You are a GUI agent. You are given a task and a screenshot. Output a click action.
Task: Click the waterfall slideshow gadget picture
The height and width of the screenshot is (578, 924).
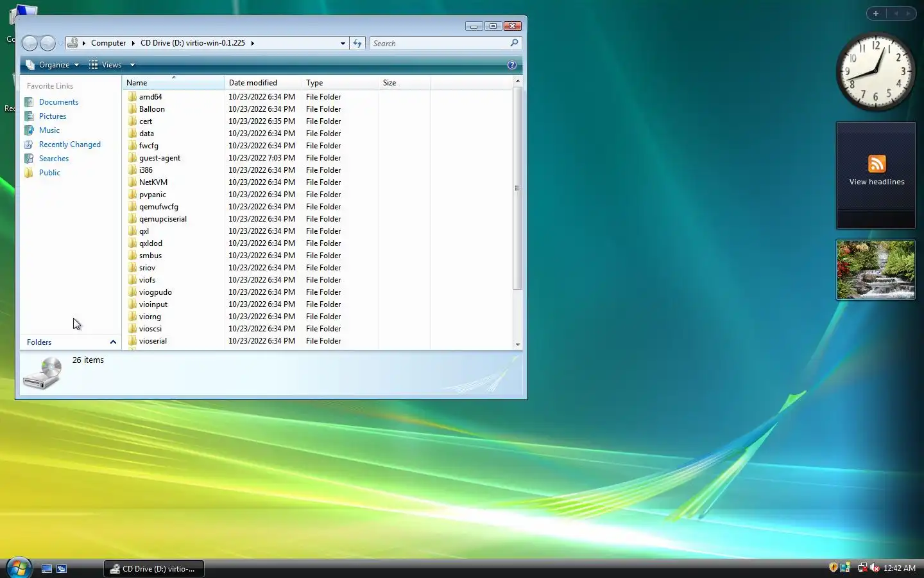point(876,270)
